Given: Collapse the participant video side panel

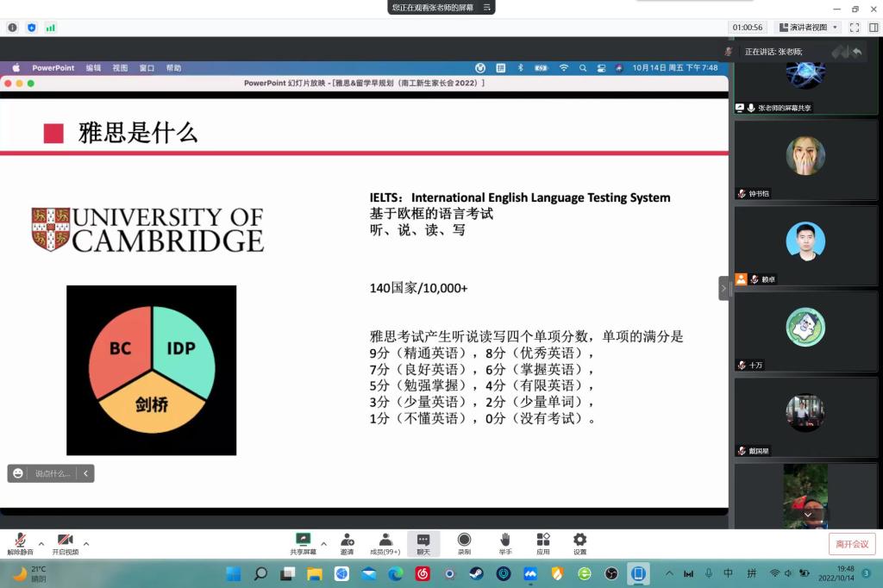Looking at the screenshot, I should pos(723,288).
